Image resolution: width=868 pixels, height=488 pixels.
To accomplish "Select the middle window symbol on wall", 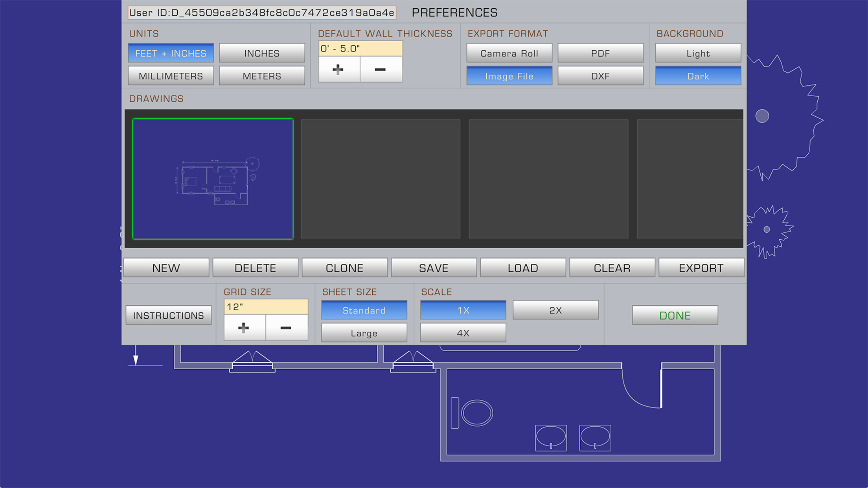I will pyautogui.click(x=413, y=361).
